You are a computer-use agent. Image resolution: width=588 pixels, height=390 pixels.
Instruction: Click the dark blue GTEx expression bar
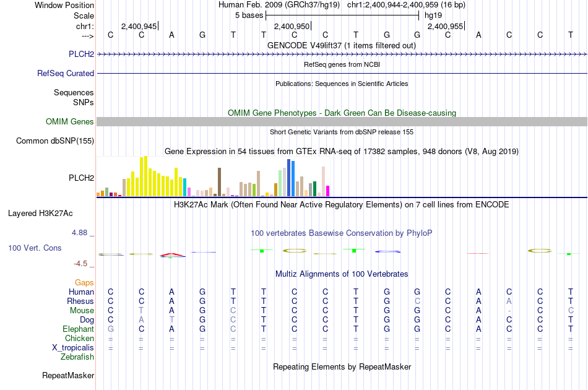tap(289, 178)
